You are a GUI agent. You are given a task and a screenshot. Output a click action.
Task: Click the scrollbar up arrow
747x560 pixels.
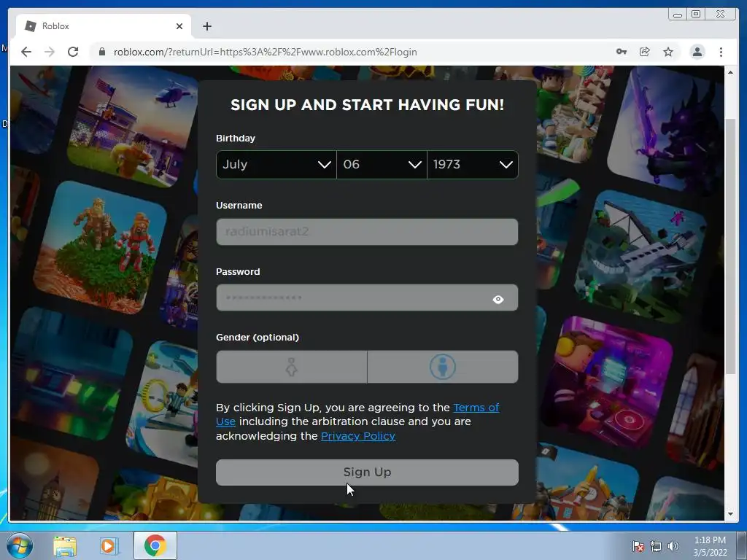point(730,72)
